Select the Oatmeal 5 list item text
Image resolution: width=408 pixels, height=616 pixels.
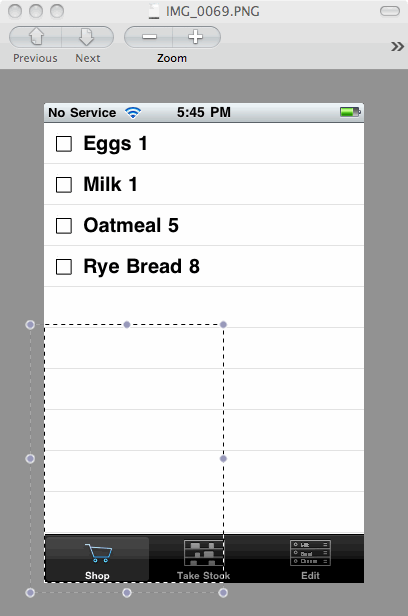131,226
